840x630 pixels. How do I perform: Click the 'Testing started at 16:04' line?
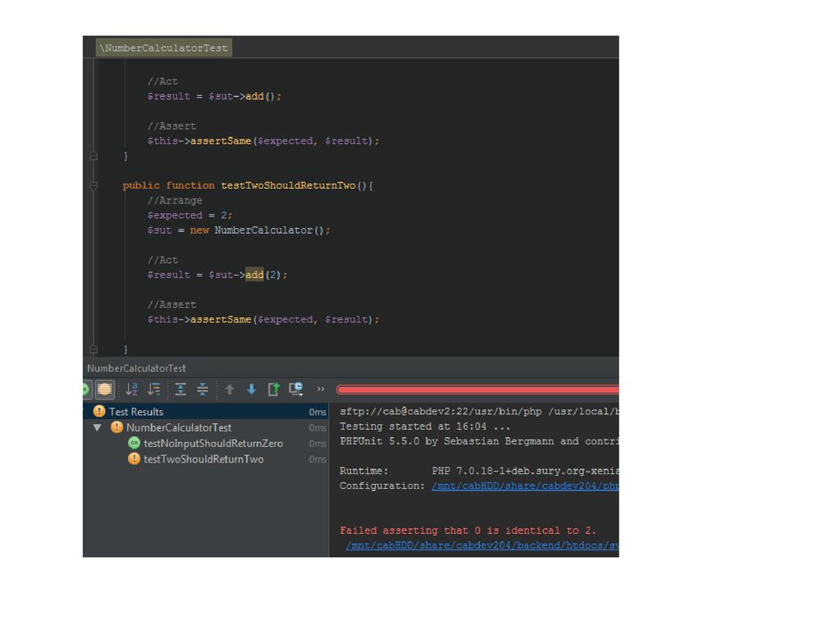[425, 427]
